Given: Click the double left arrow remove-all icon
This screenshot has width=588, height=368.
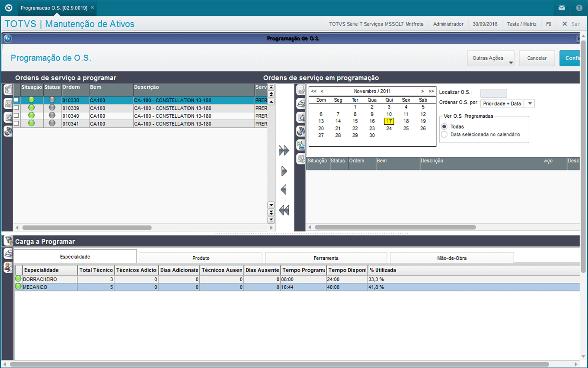Looking at the screenshot, I should (x=284, y=210).
